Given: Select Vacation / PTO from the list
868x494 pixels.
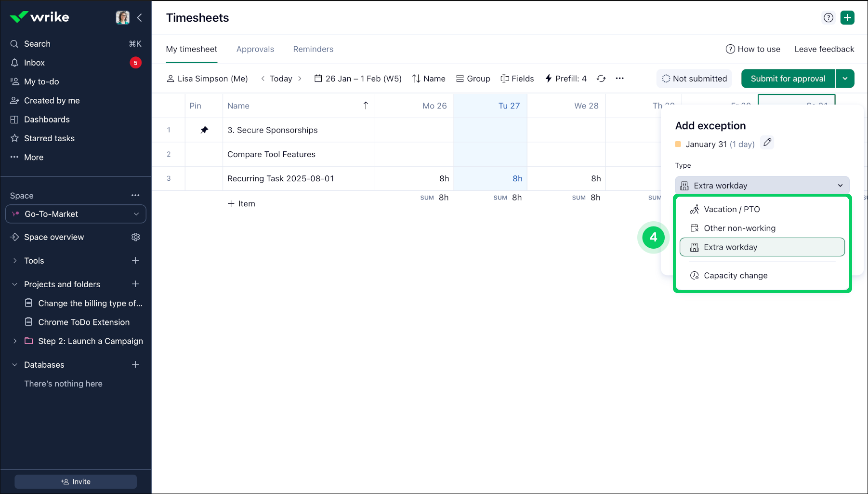Looking at the screenshot, I should pyautogui.click(x=731, y=209).
